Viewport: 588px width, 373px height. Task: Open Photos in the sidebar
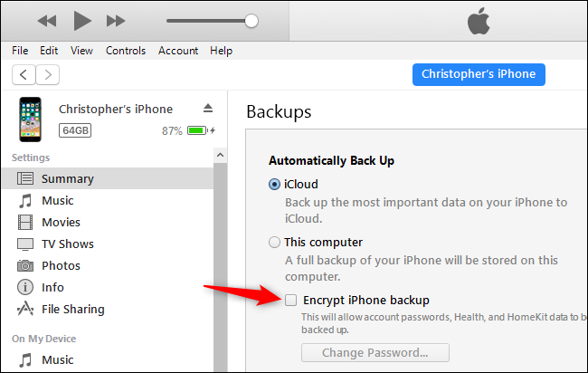click(61, 265)
